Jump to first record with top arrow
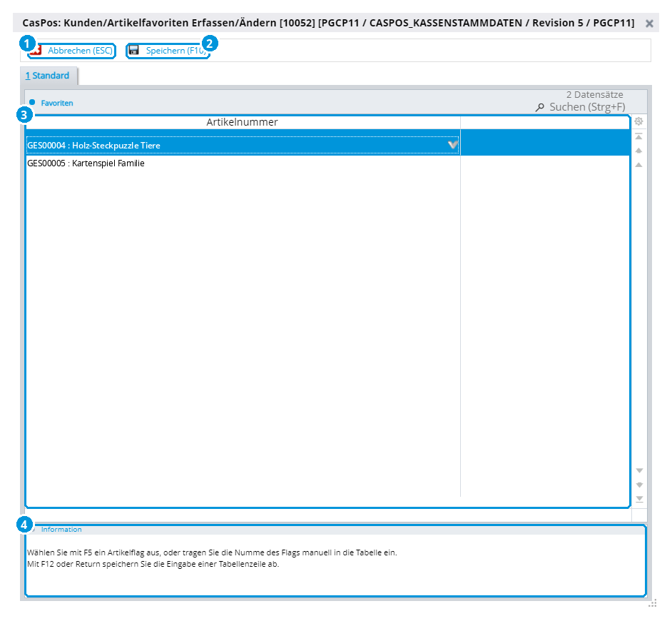The height and width of the screenshot is (621, 672). click(x=638, y=136)
